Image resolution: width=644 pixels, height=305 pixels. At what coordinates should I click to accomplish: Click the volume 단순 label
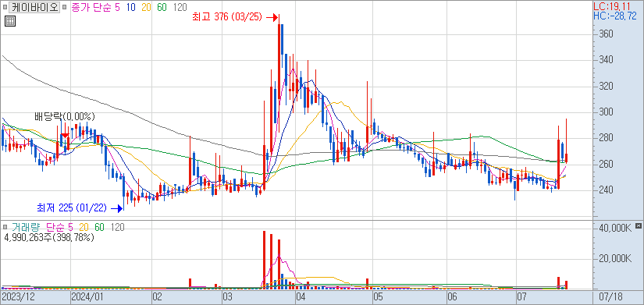coord(56,227)
